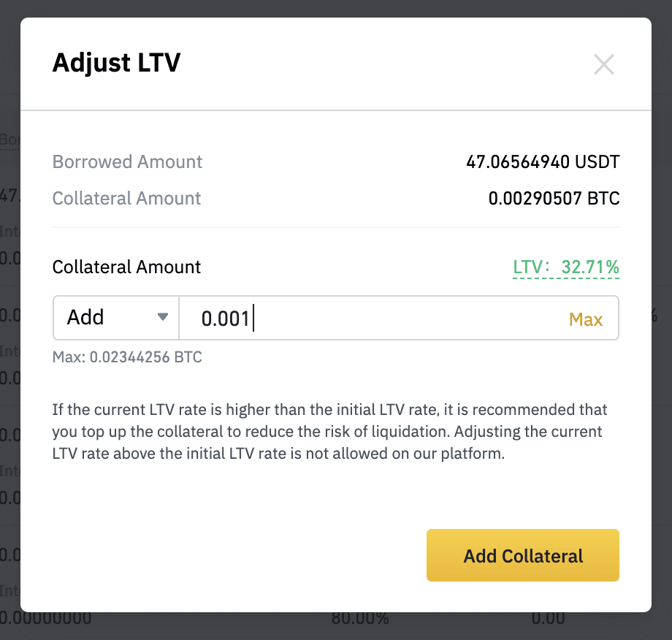Click the 0.00000000 value behind the dialog
The width and height of the screenshot is (672, 640).
click(x=45, y=619)
